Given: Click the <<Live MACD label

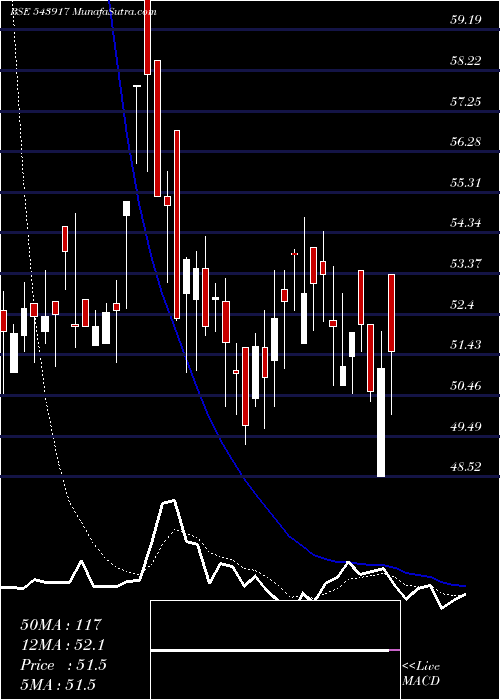Looking at the screenshot, I should (421, 674).
